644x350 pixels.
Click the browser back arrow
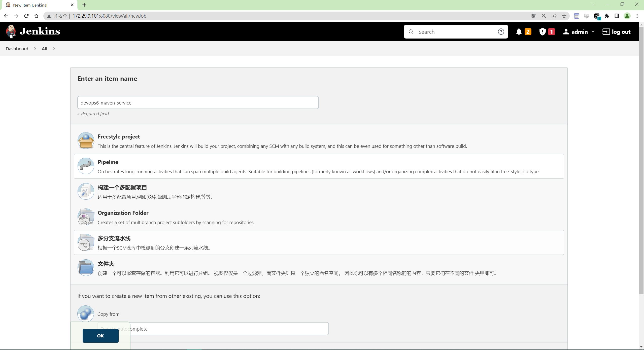click(x=6, y=16)
